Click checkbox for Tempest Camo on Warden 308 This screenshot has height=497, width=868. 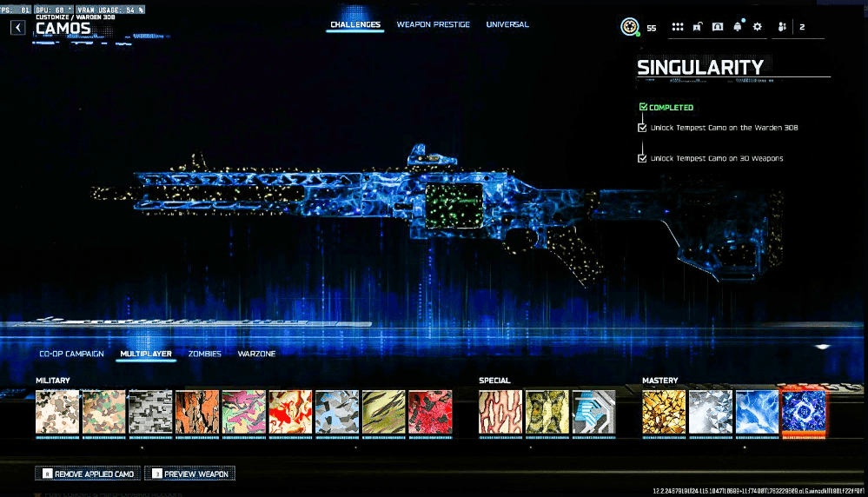(x=642, y=128)
